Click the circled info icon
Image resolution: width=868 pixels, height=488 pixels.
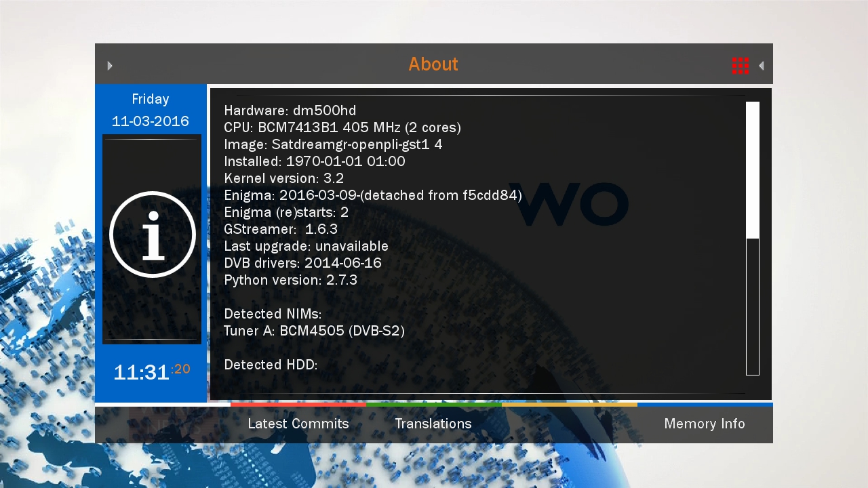tap(153, 235)
